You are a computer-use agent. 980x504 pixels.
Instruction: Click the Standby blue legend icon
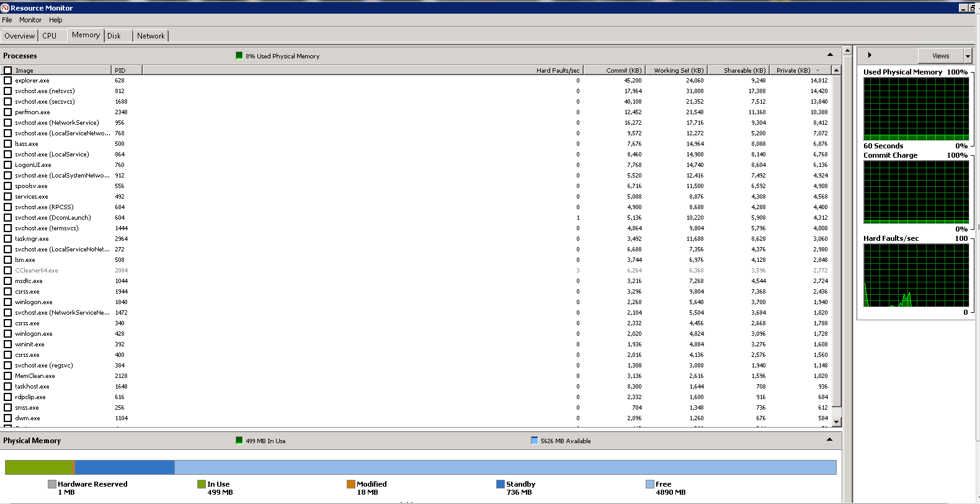click(x=501, y=484)
